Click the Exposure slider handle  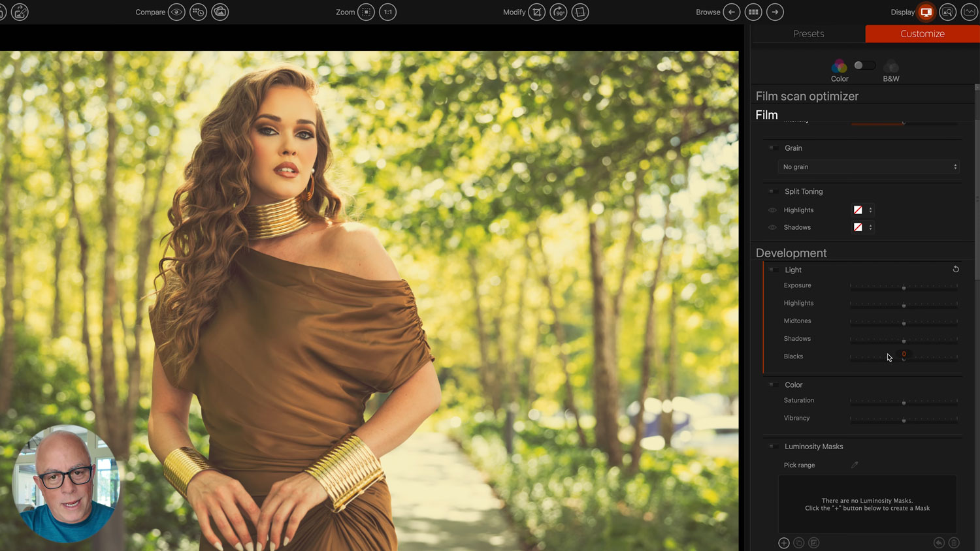904,287
